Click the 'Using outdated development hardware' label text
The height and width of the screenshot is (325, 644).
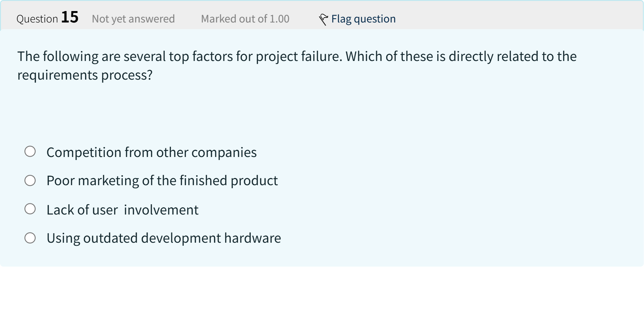point(164,238)
